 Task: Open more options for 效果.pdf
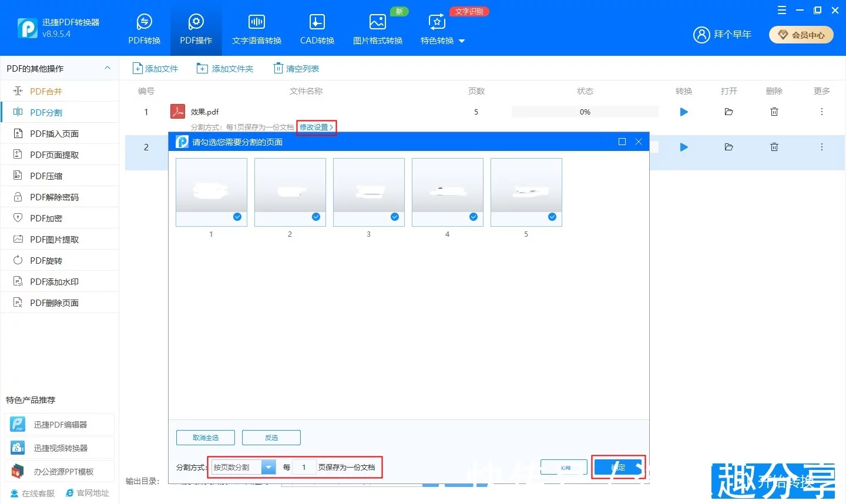[x=821, y=112]
